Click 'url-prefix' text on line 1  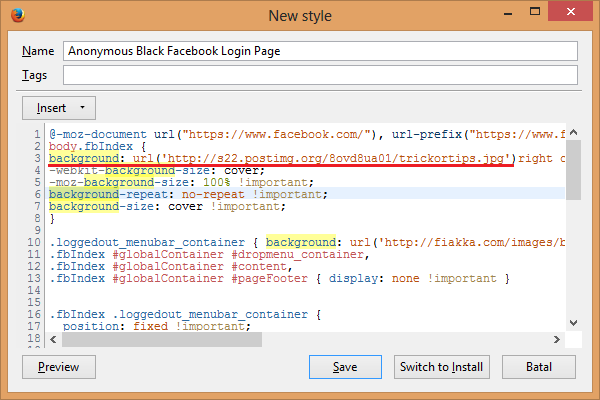point(427,134)
